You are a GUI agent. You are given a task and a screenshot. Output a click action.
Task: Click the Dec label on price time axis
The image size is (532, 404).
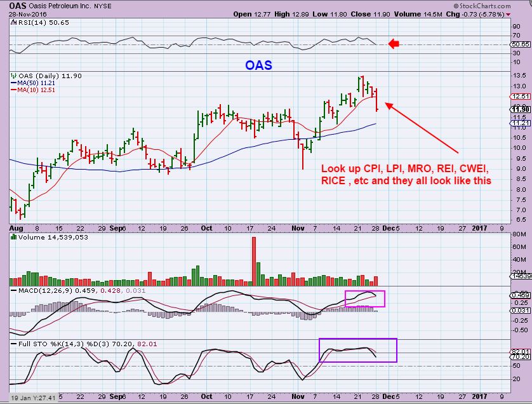click(x=388, y=228)
